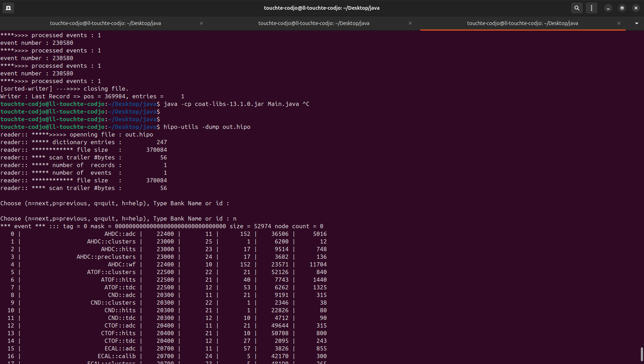Click the 'AHDC::adc' bank name
Screen dimensions: 644x364
[120, 234]
